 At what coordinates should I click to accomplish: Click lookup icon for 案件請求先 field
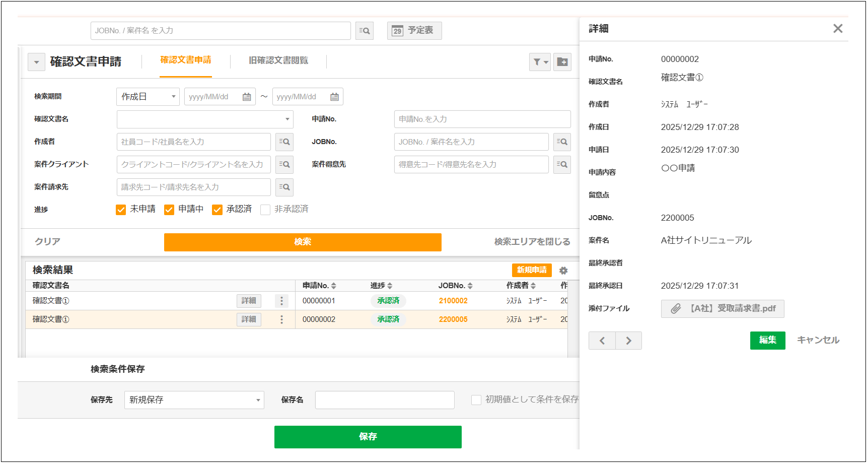(x=284, y=187)
